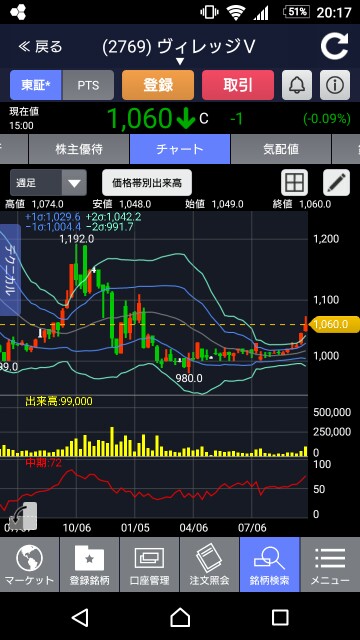Tap the 1,060.0 current price marker
The width and height of the screenshot is (360, 640).
click(x=334, y=324)
